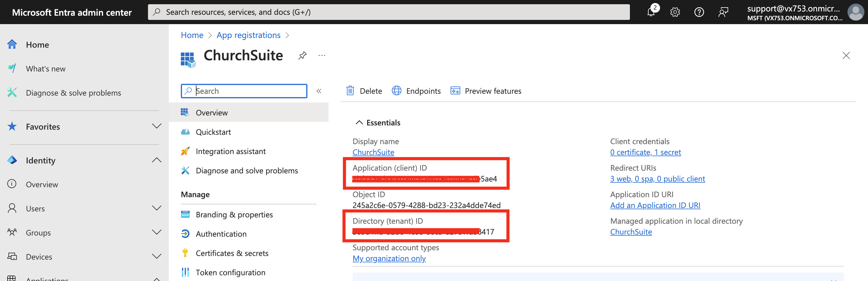The height and width of the screenshot is (281, 868).
Task: Click the Branding & properties icon
Action: [185, 214]
